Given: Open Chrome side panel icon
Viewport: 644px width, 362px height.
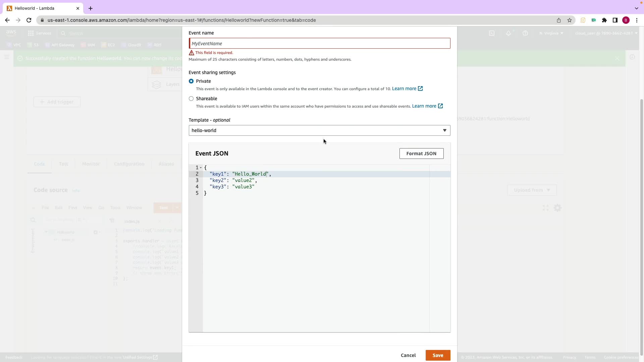Looking at the screenshot, I should (x=615, y=20).
